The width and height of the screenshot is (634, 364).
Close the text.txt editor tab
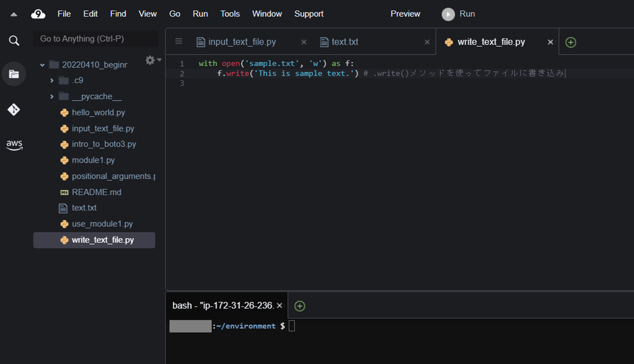427,42
